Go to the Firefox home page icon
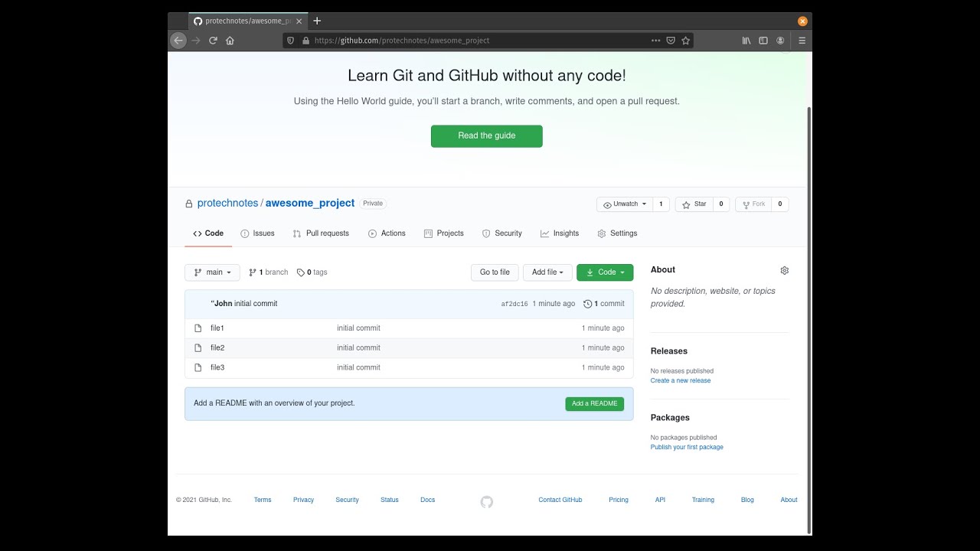This screenshot has width=980, height=551. pos(230,41)
